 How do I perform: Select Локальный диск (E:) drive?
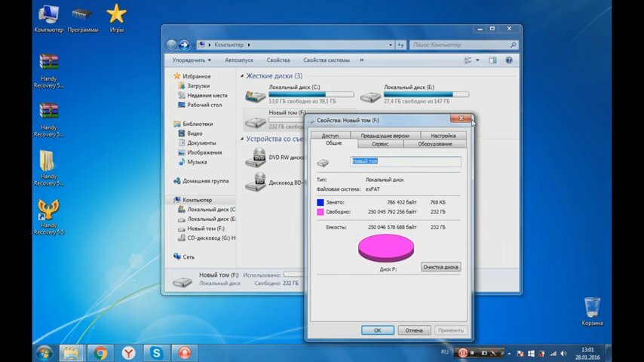click(415, 94)
